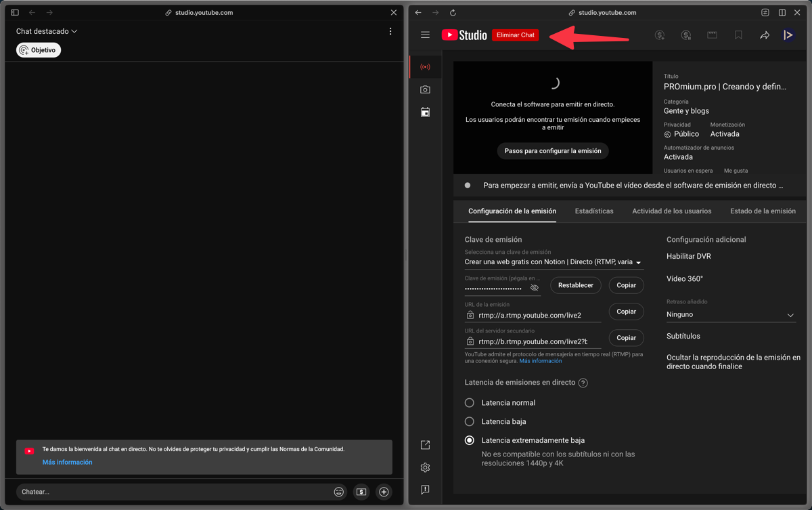812x510 pixels.
Task: Toggle Vídeo 360° setting
Action: (x=685, y=278)
